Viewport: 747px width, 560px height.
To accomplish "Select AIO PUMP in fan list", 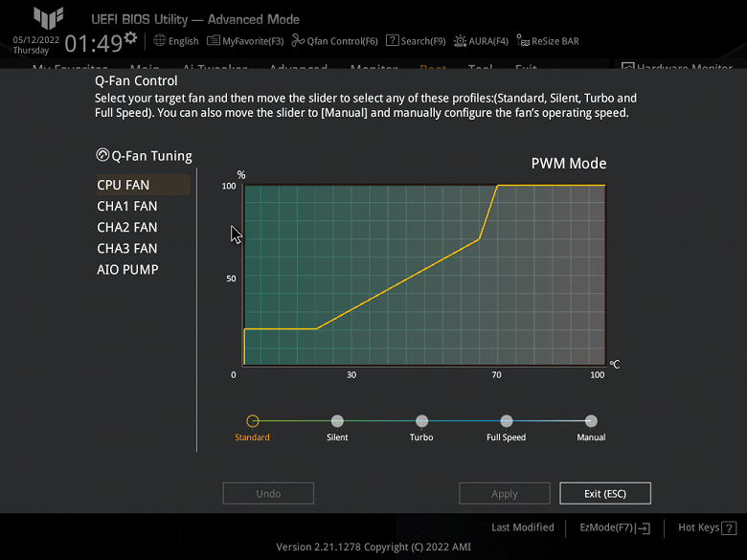I will coord(127,270).
